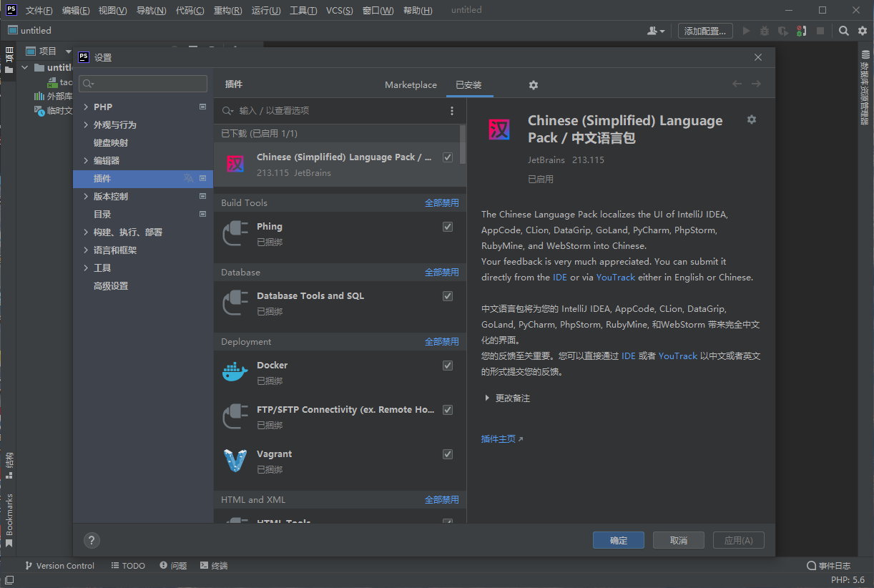The height and width of the screenshot is (588, 874).
Task: Open the Search Everywhere magnifier in main toolbar
Action: pos(843,31)
